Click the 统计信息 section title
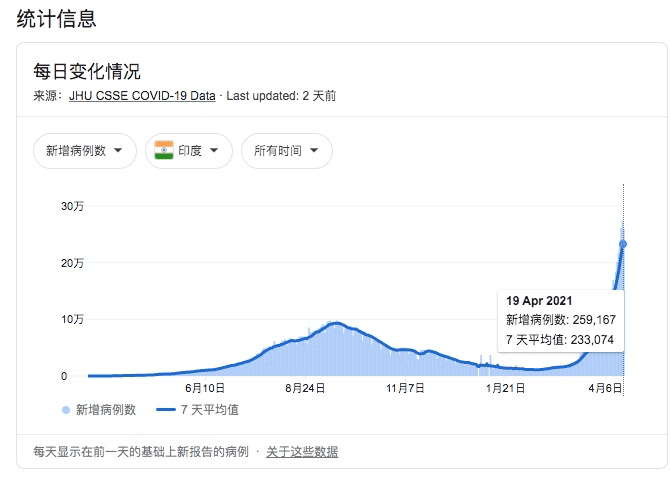 (x=57, y=19)
